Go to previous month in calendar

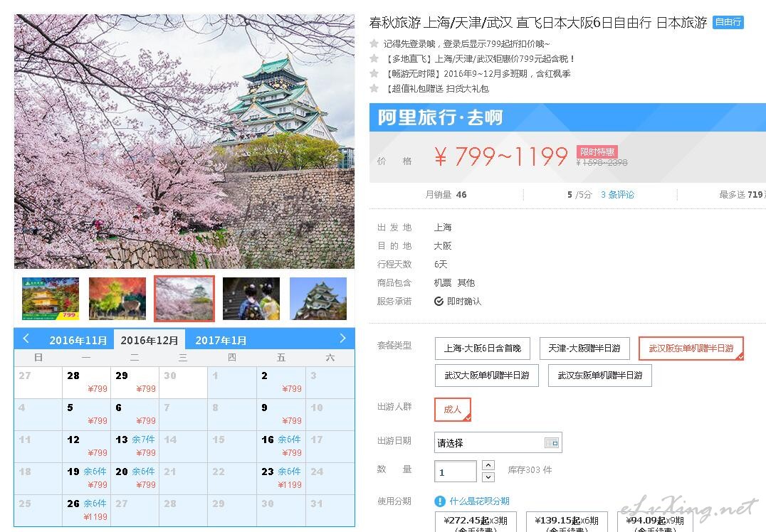click(x=26, y=339)
